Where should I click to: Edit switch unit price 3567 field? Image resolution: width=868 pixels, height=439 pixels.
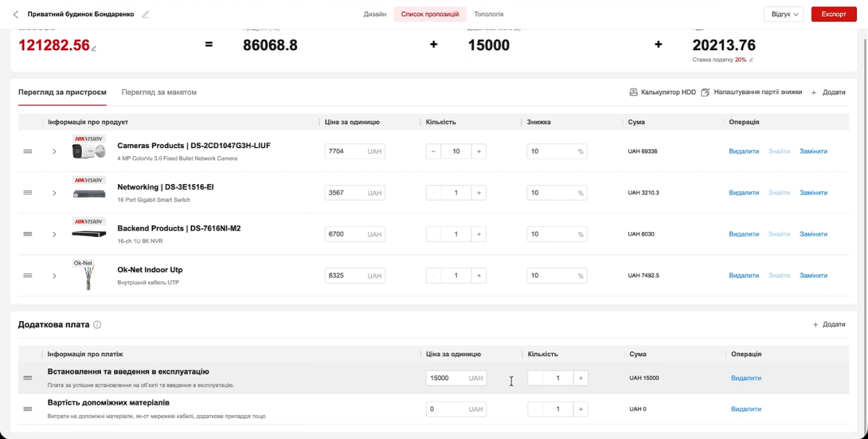[355, 193]
